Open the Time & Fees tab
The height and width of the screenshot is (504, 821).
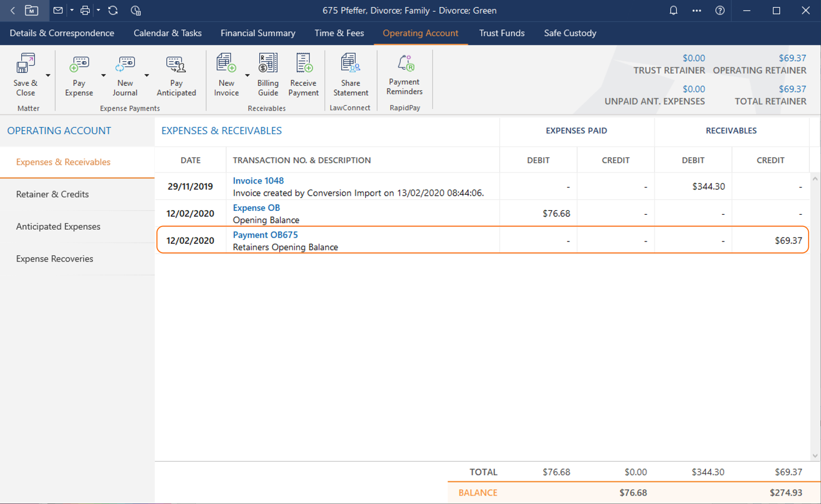339,33
